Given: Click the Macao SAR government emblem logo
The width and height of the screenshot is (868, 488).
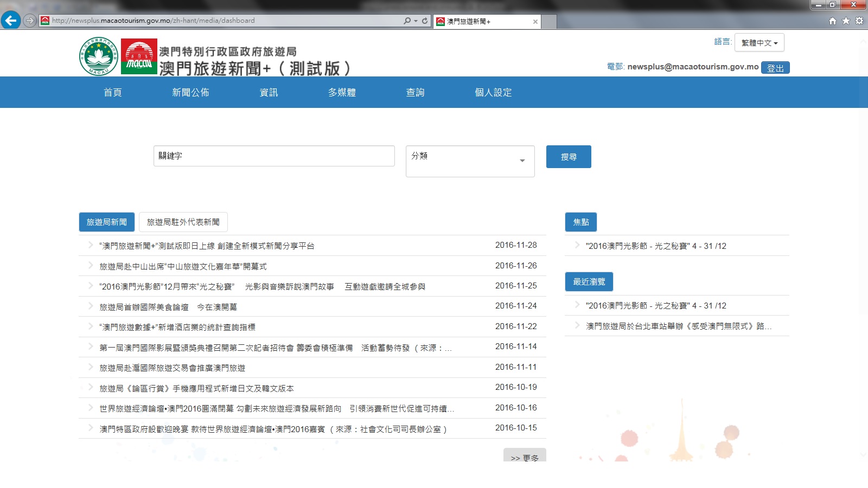Looking at the screenshot, I should [x=98, y=56].
